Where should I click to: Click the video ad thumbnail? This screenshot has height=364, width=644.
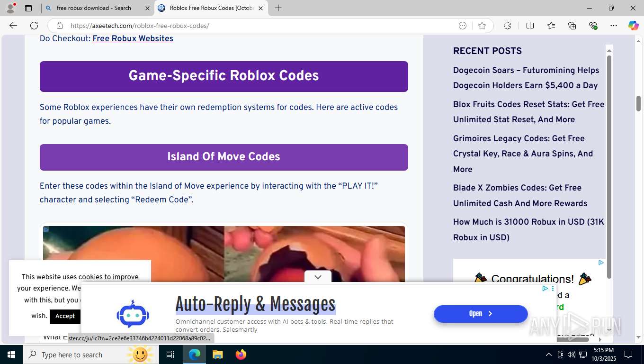[224, 254]
